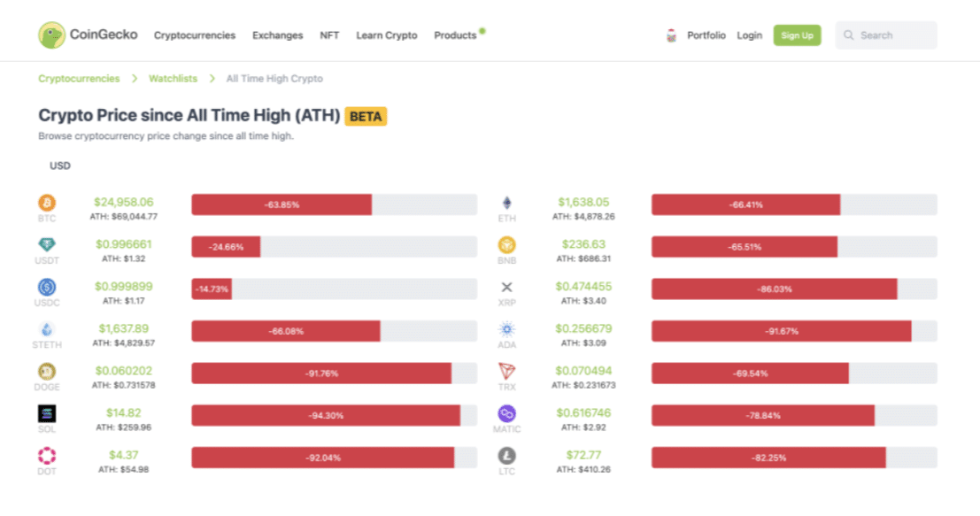Click the XRP price $0.474455
Screen dimensions: 980x516
click(583, 286)
